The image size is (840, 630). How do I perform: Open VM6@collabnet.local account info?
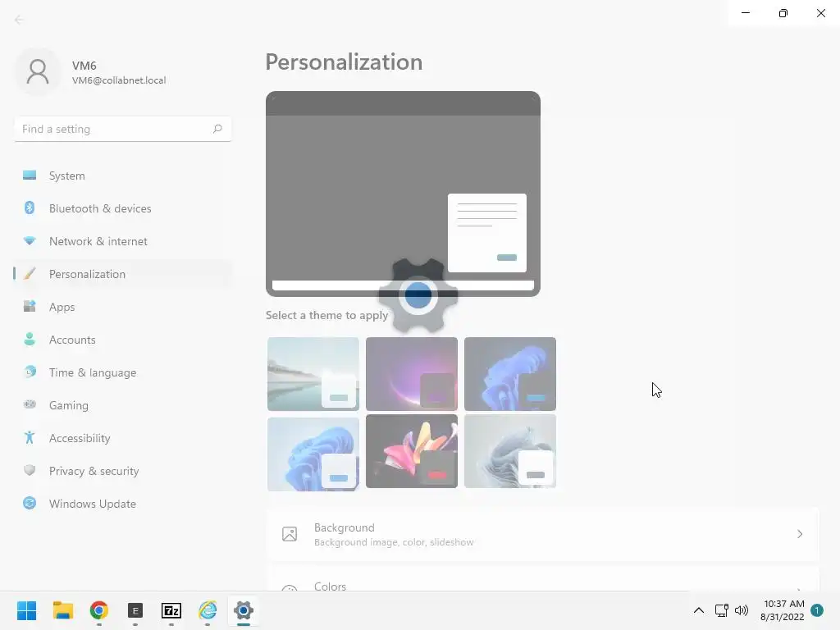(119, 80)
